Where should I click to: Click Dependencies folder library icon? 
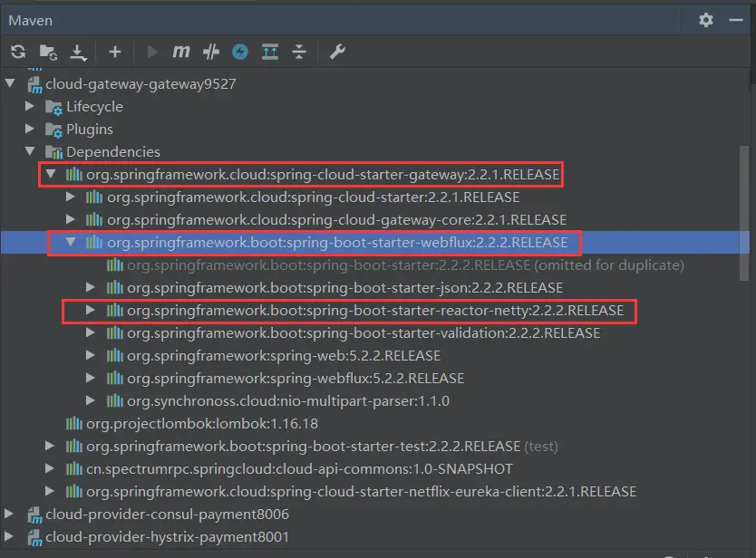click(x=53, y=152)
